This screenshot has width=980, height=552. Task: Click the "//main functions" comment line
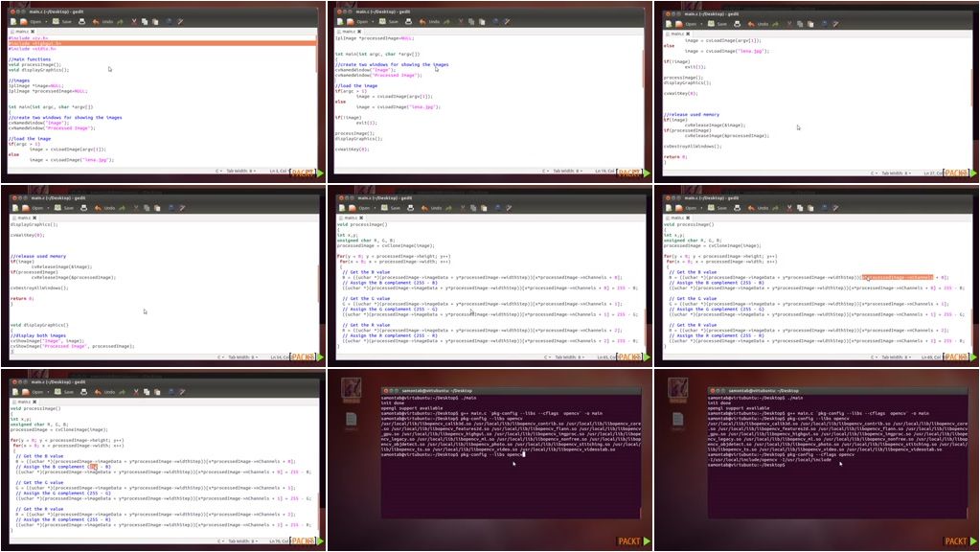tap(30, 59)
